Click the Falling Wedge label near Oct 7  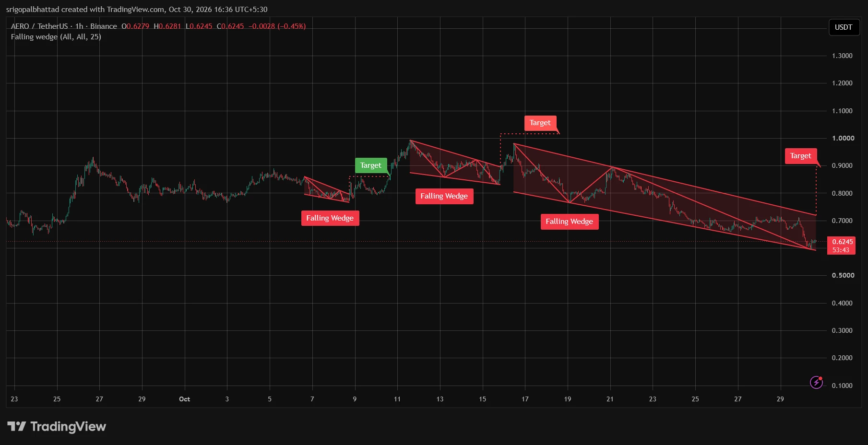point(330,218)
